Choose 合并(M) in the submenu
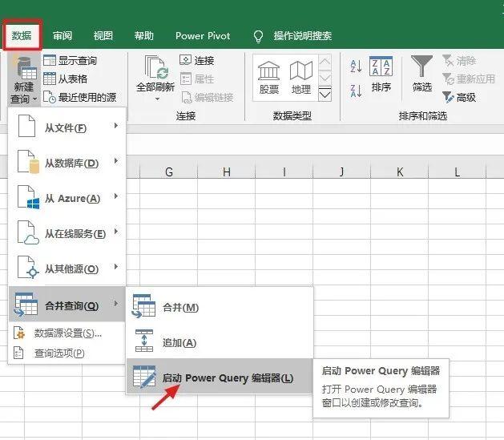Viewport: 504px width, 440px height. [x=220, y=307]
